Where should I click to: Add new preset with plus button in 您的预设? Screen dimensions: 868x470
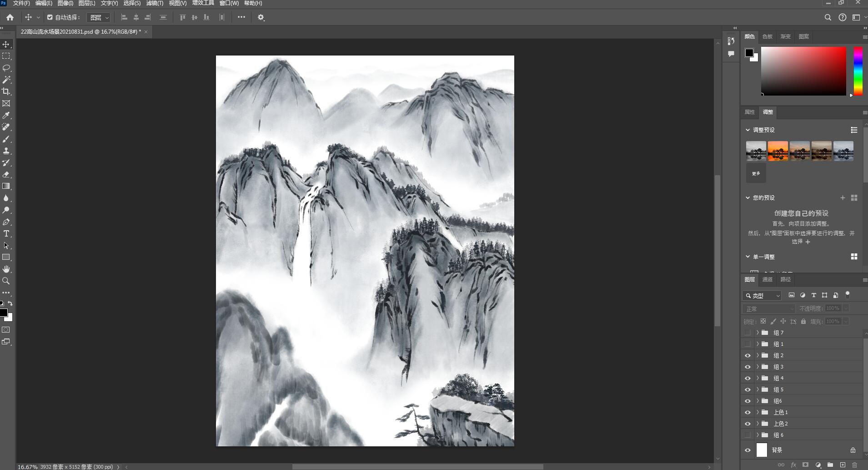pos(843,197)
